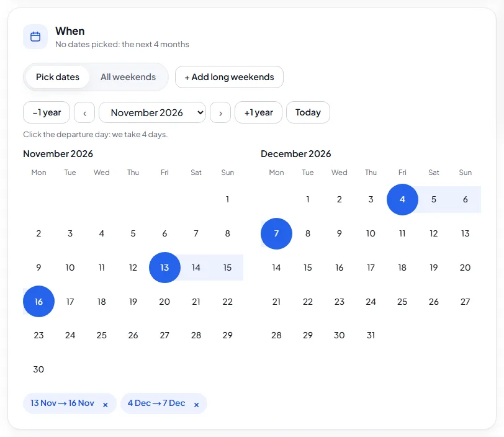
Task: Click 'No dates picked: the next 4 months' text
Action: [122, 44]
